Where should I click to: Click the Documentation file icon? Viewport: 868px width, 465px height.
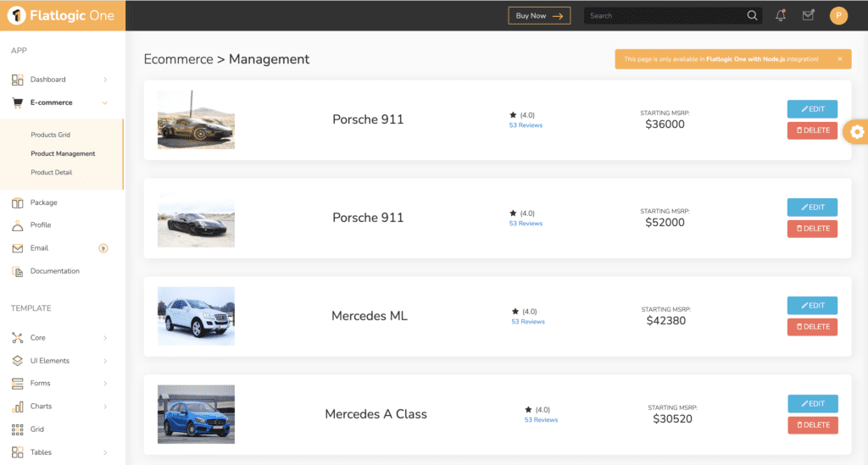point(17,271)
